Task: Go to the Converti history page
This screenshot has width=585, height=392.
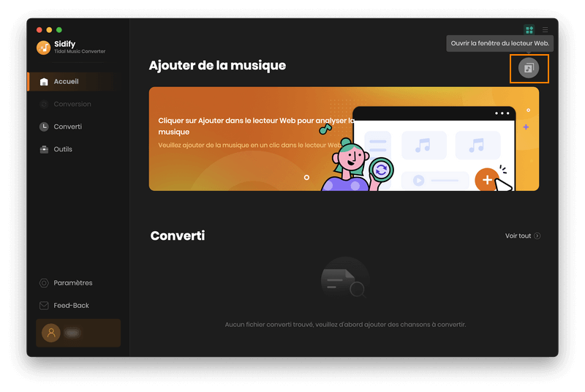Action: (x=67, y=127)
